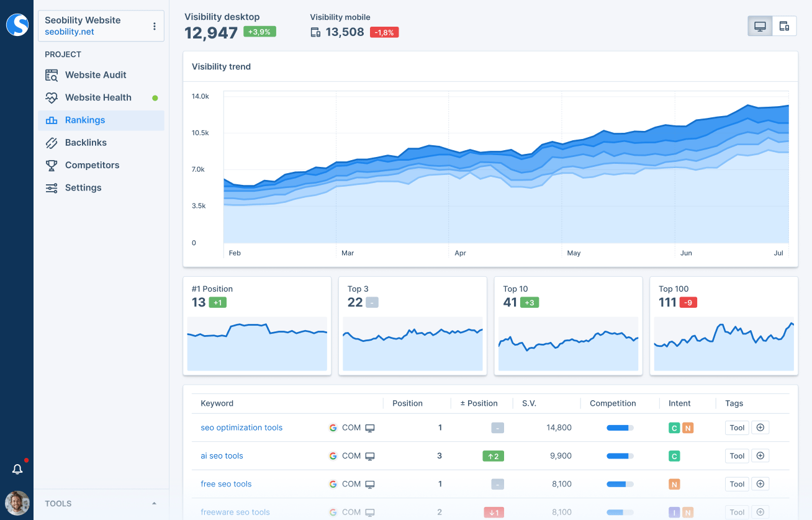
Task: Toggle the desktop device view button
Action: (759, 25)
